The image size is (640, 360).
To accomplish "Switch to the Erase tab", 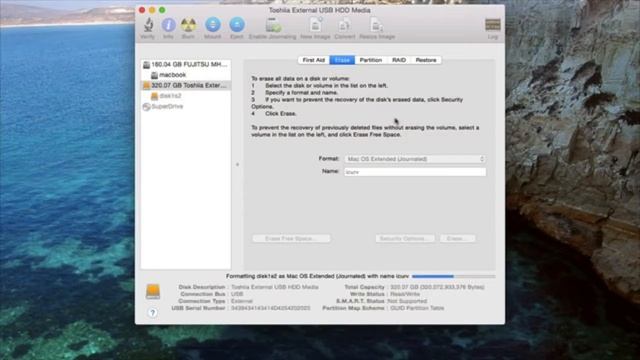I will point(342,60).
